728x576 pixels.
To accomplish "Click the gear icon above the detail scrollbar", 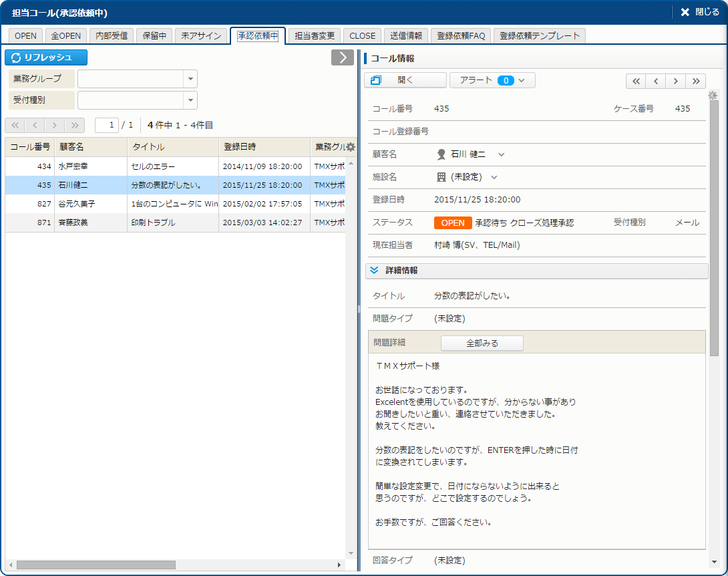I will coord(713,96).
